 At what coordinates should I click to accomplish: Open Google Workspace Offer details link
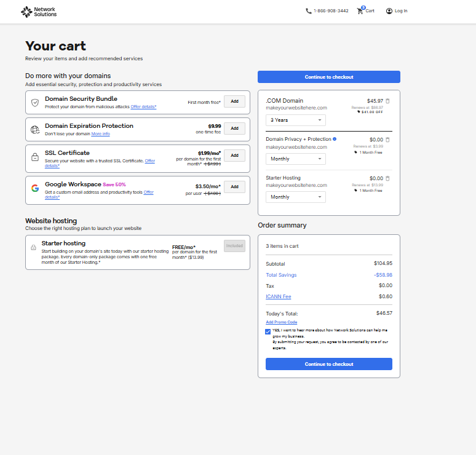point(149,192)
